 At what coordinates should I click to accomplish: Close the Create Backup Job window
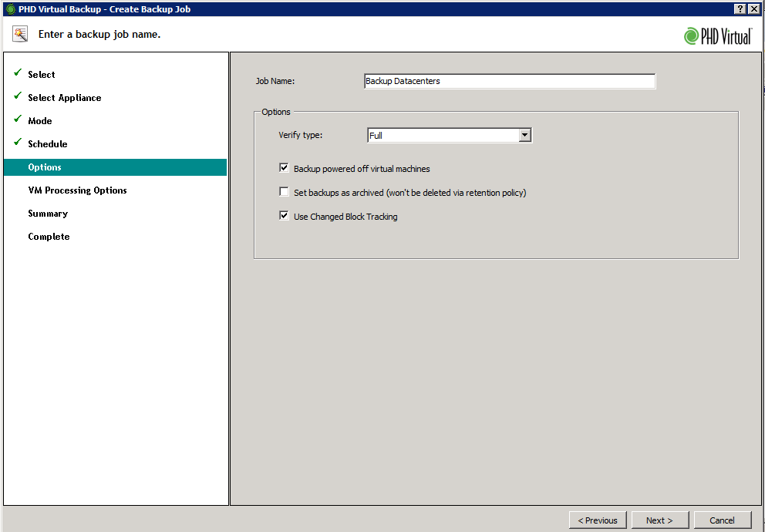coord(753,8)
